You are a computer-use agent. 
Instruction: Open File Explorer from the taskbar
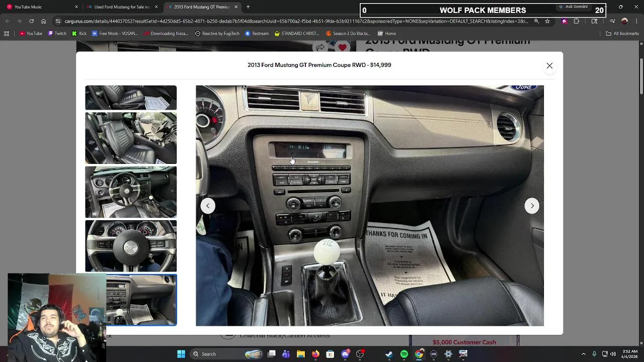(x=301, y=354)
